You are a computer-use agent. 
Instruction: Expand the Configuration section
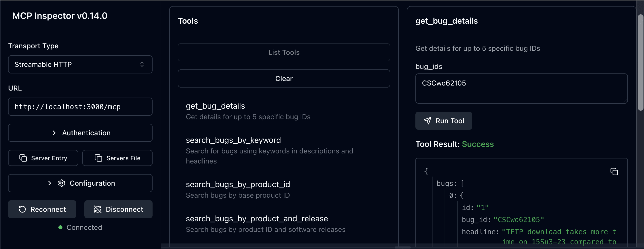pos(80,183)
